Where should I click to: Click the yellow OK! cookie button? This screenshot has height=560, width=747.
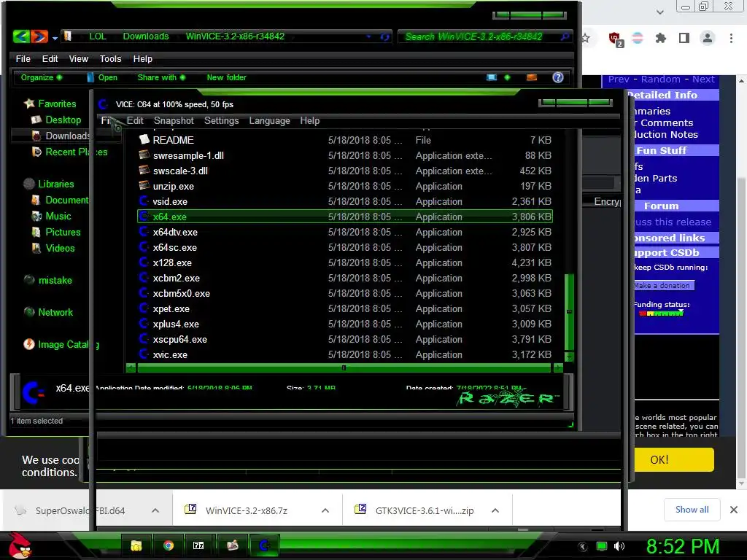tap(674, 459)
